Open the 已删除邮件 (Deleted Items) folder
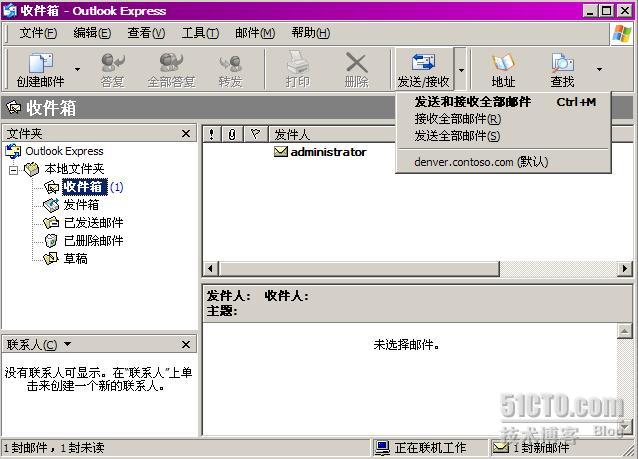This screenshot has width=638, height=459. coord(92,241)
